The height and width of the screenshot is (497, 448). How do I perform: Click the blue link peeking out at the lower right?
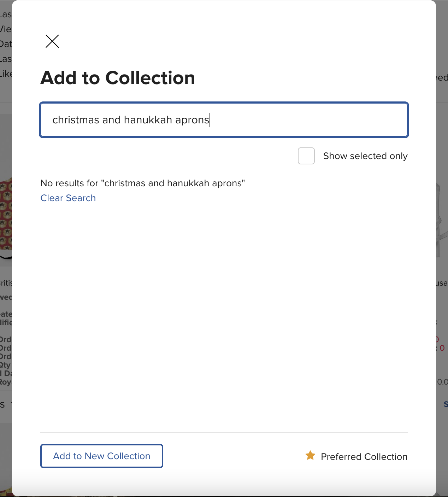(x=446, y=404)
